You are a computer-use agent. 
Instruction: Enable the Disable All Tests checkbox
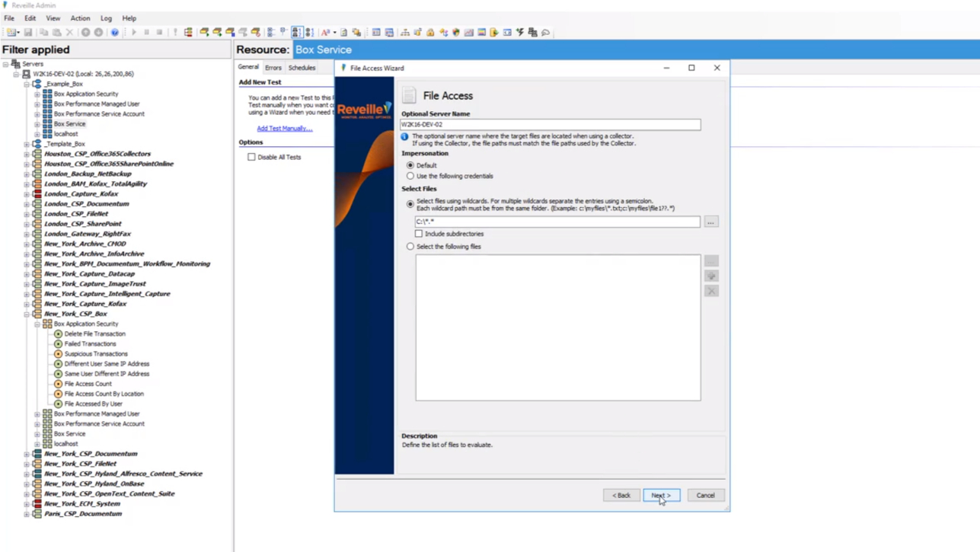251,157
